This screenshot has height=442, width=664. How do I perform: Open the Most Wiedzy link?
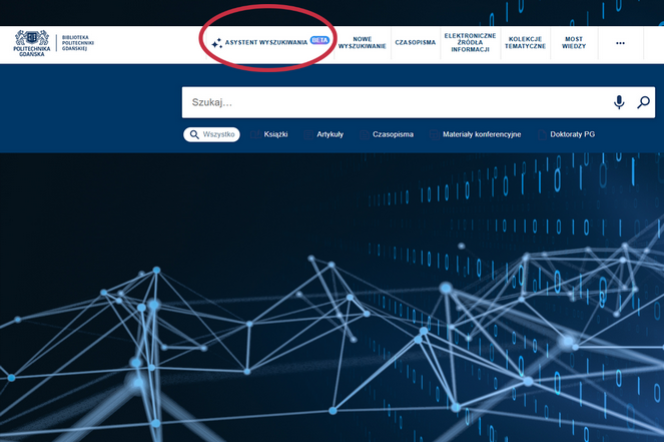coord(574,43)
